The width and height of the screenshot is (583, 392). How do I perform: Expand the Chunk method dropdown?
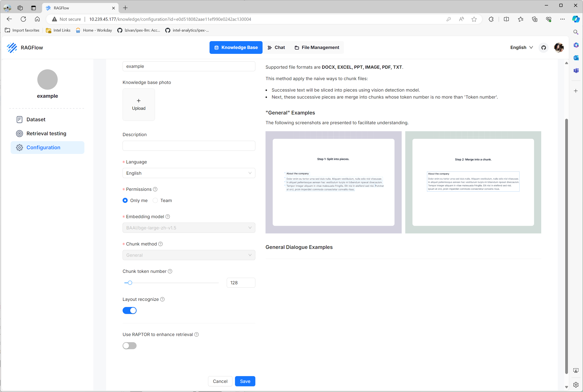(189, 255)
